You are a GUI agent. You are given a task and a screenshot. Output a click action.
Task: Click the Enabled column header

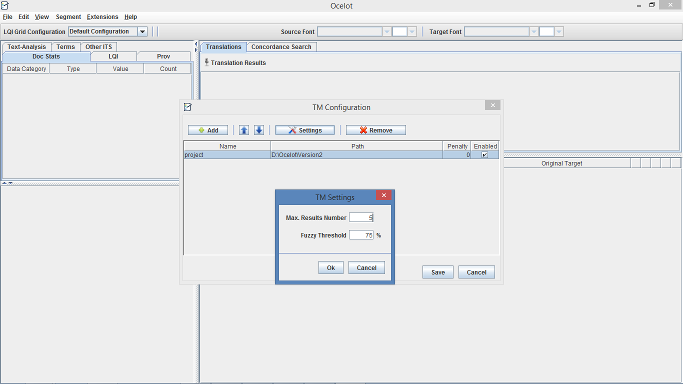click(485, 146)
